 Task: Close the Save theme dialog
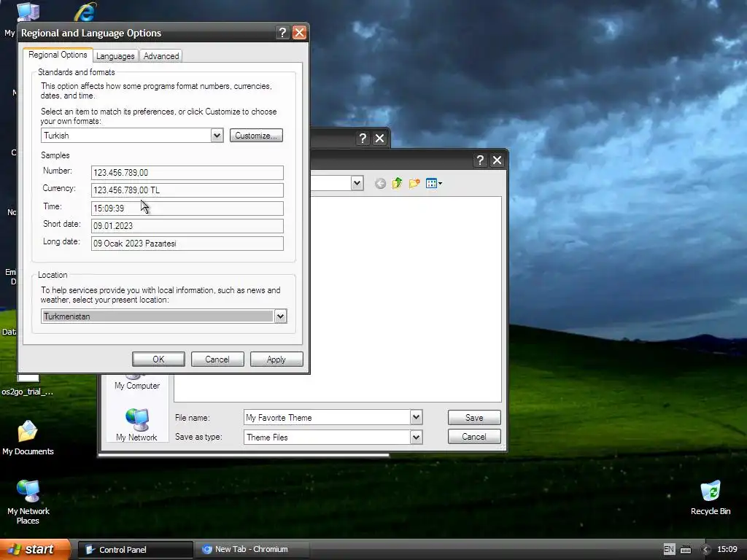coord(497,160)
